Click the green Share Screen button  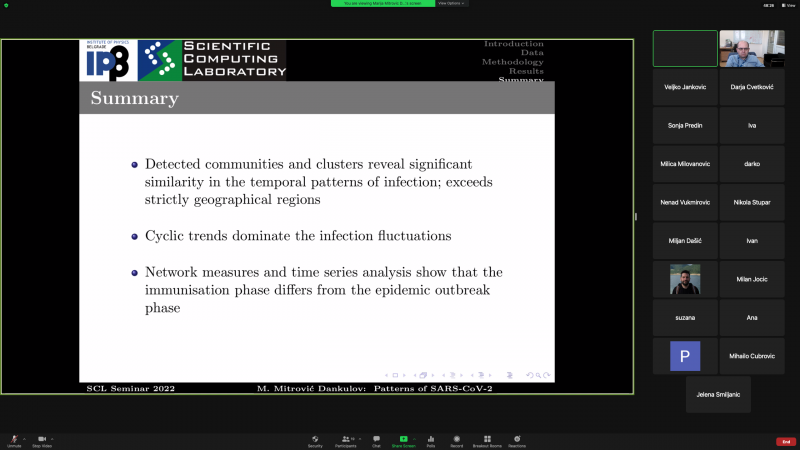coord(403,441)
